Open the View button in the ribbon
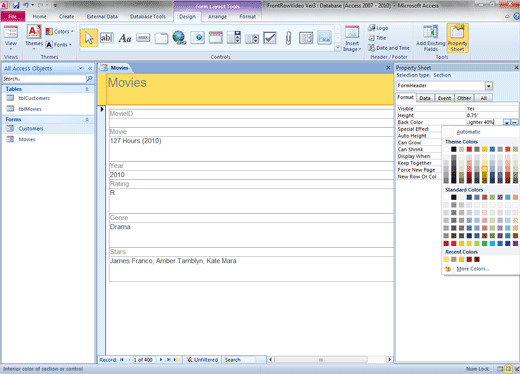The height and width of the screenshot is (374, 520). click(x=11, y=37)
